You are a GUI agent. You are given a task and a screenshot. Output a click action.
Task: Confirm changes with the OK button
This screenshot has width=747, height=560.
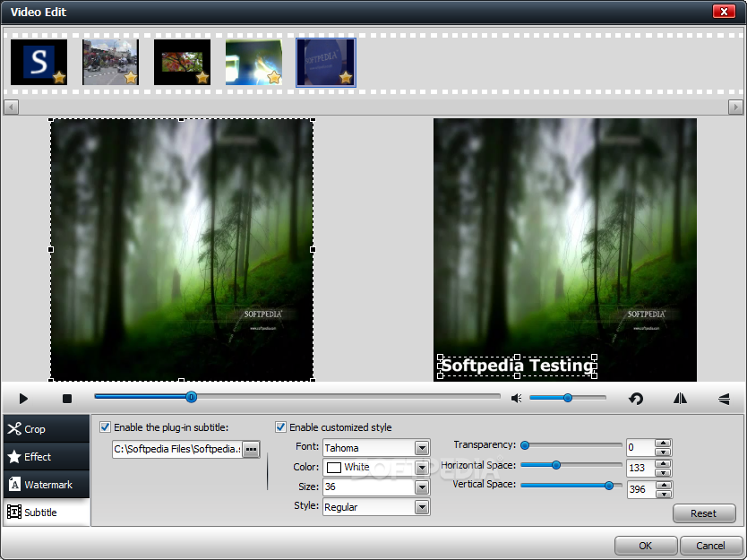[x=645, y=545]
